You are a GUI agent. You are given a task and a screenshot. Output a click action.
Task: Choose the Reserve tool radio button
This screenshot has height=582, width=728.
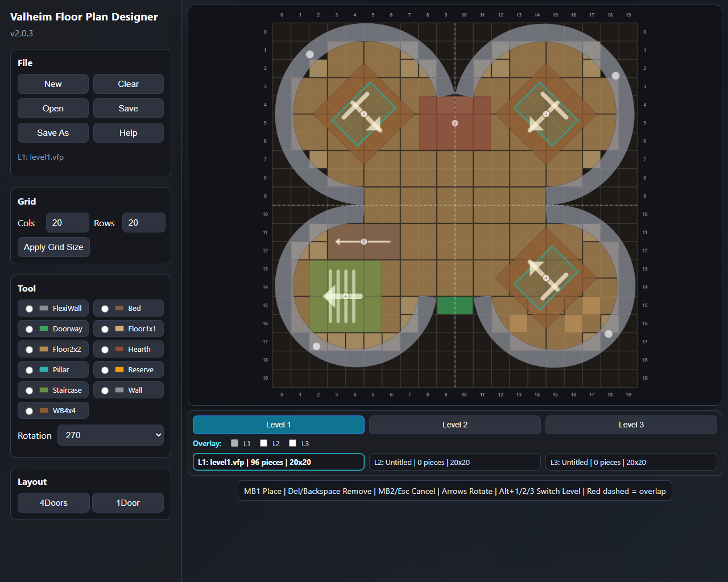[105, 370]
